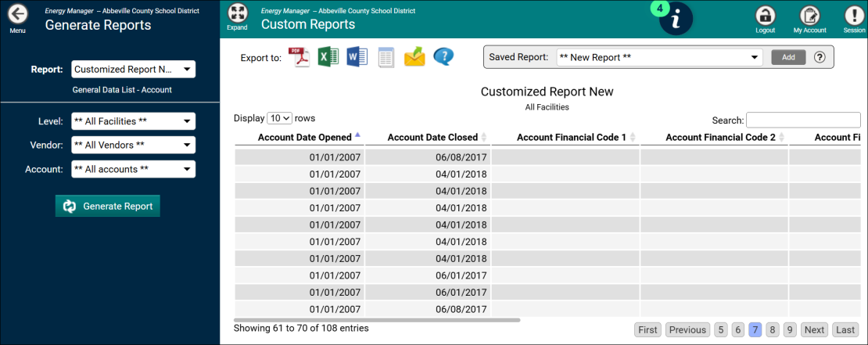The image size is (868, 345).
Task: Expand the Vendor dropdown
Action: point(133,146)
